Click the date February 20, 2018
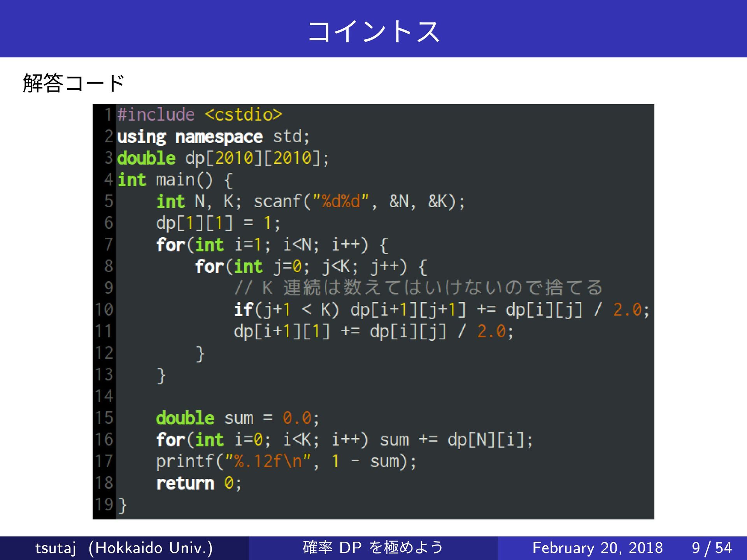 597,548
